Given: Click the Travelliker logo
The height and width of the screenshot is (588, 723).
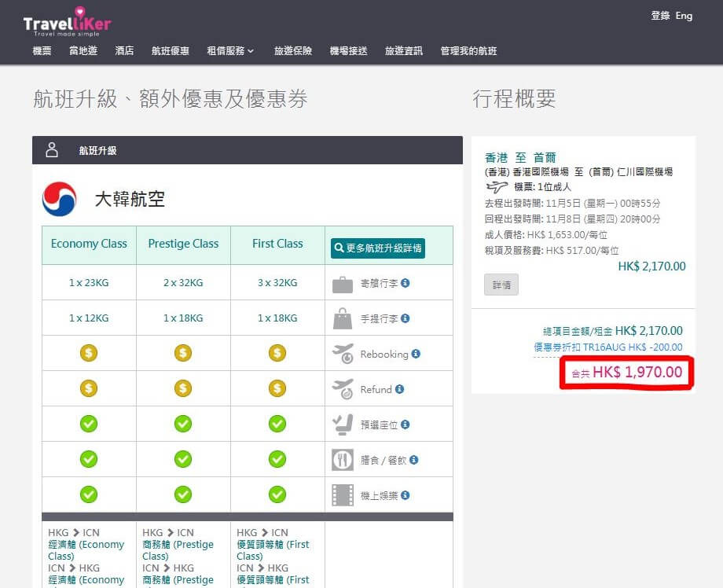Looking at the screenshot, I should [x=68, y=22].
